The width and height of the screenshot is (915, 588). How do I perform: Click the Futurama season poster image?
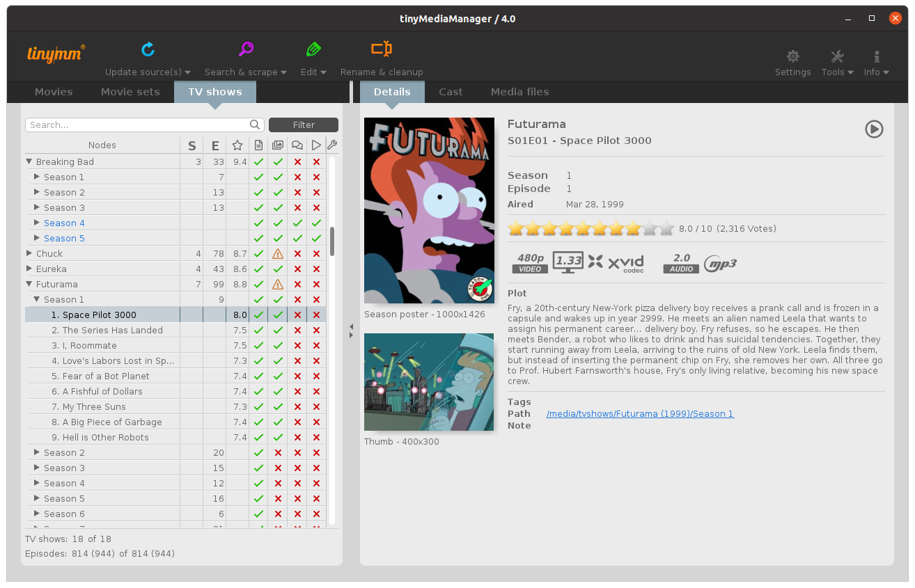pos(429,210)
